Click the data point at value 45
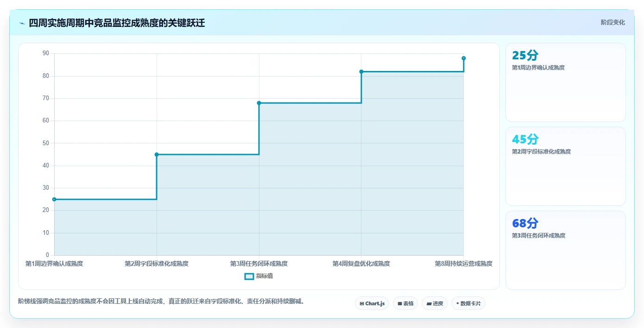The image size is (644, 328). coord(157,154)
